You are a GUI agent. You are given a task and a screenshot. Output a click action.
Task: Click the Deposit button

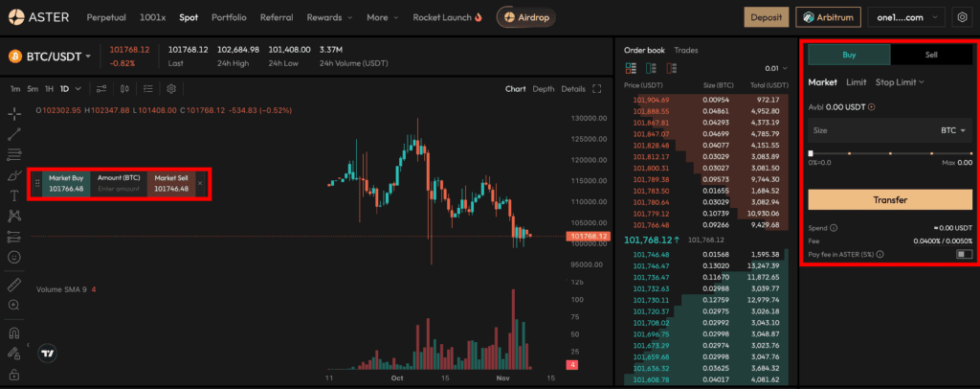[766, 17]
